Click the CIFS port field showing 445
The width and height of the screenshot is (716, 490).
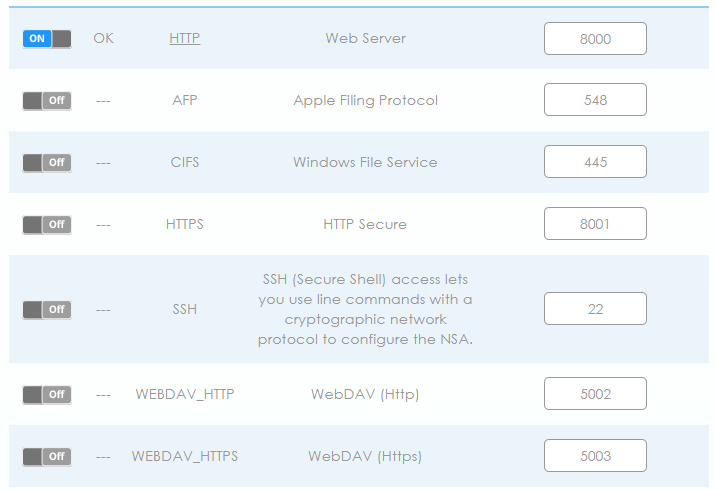tap(595, 162)
